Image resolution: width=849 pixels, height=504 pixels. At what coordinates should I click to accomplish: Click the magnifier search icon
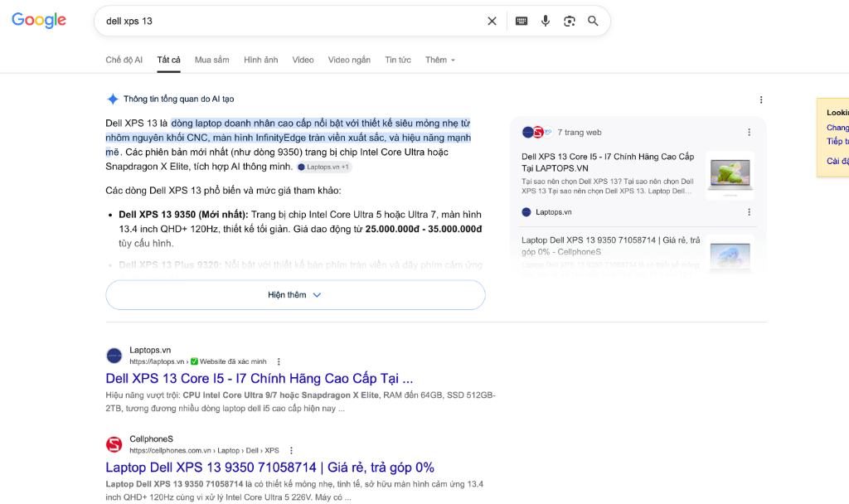click(593, 21)
